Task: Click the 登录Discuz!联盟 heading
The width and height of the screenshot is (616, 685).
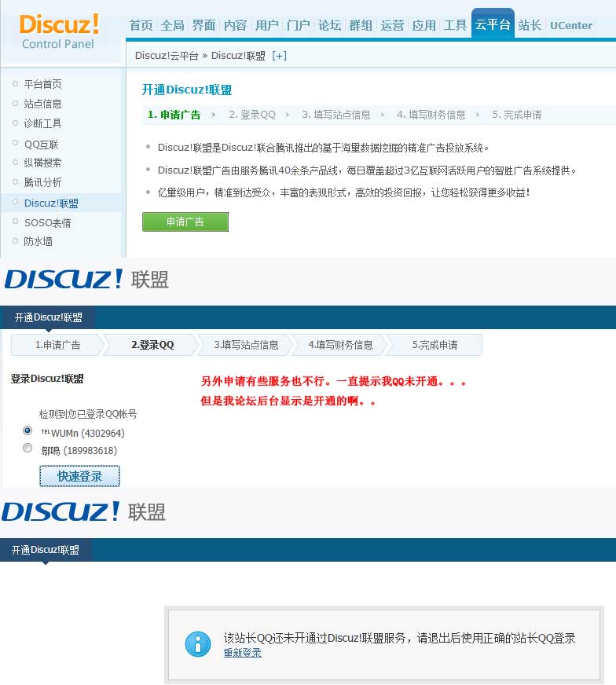Action: point(47,379)
